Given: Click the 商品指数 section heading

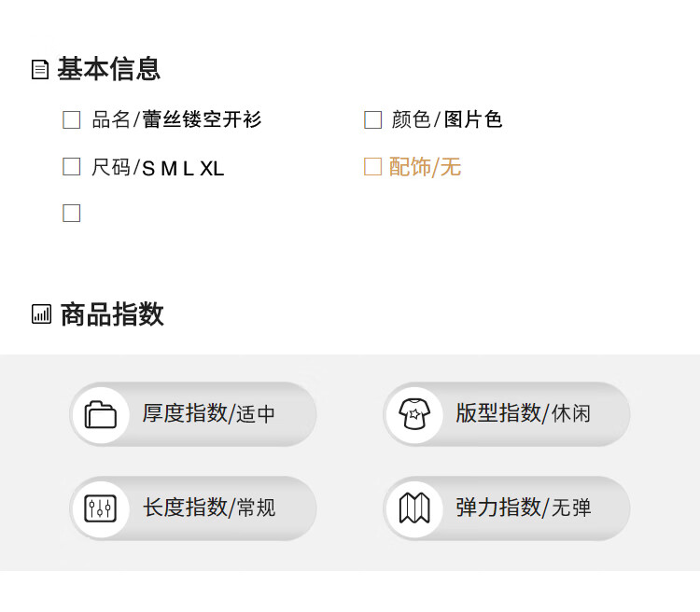Looking at the screenshot, I should pos(112,314).
